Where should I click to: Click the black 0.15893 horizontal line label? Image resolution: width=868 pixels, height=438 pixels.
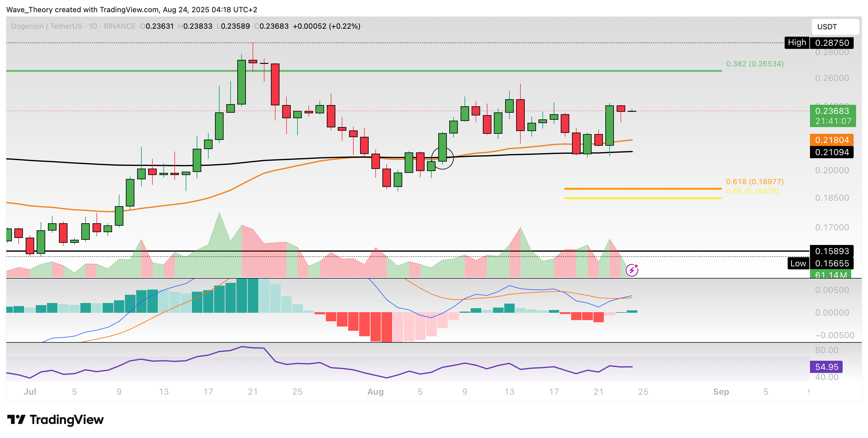pos(832,251)
